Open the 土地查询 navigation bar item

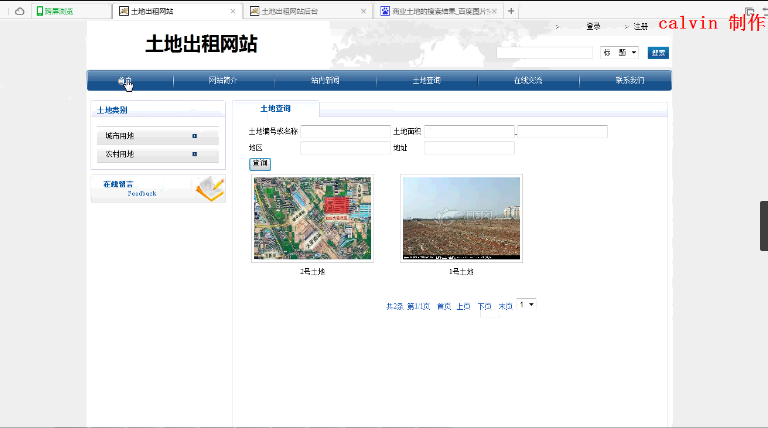426,80
